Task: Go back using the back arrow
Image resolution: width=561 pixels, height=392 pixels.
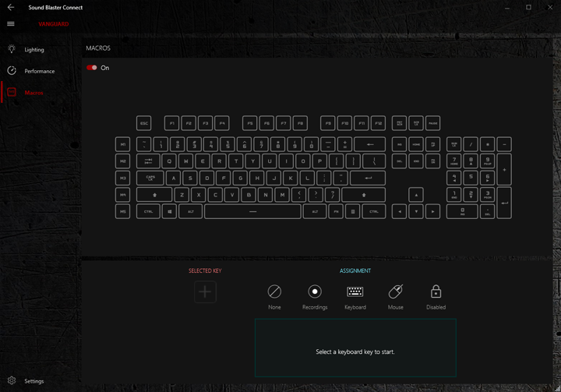Action: point(11,7)
